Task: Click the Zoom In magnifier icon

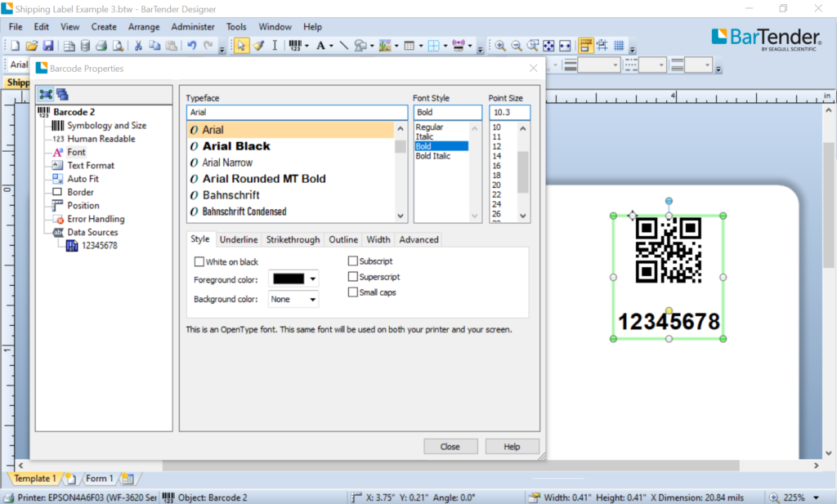Action: coord(500,46)
